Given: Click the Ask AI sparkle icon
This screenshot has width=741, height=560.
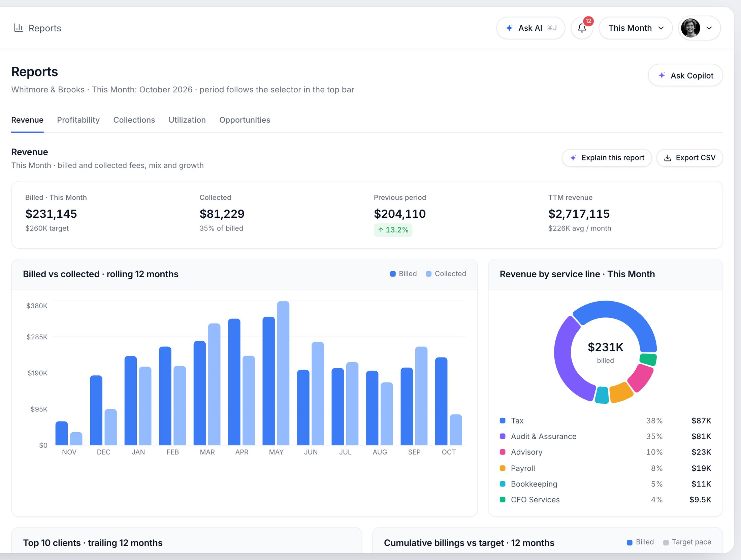Looking at the screenshot, I should click(x=509, y=28).
